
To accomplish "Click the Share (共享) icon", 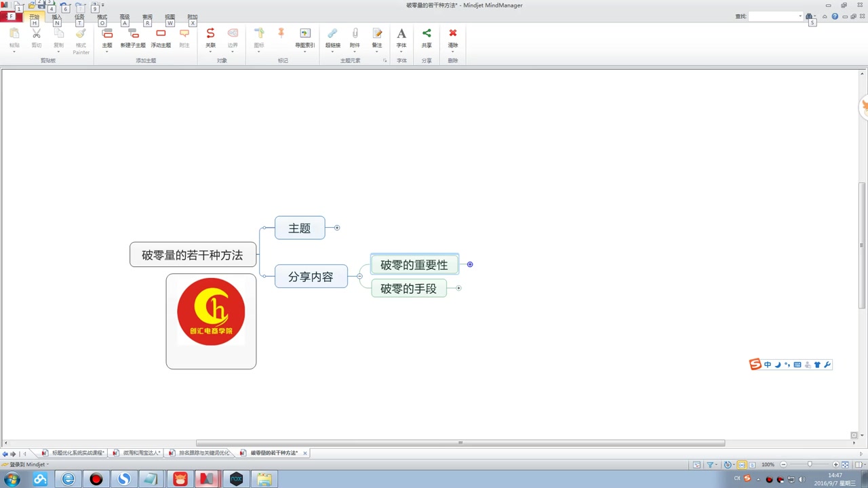I will 427,33.
